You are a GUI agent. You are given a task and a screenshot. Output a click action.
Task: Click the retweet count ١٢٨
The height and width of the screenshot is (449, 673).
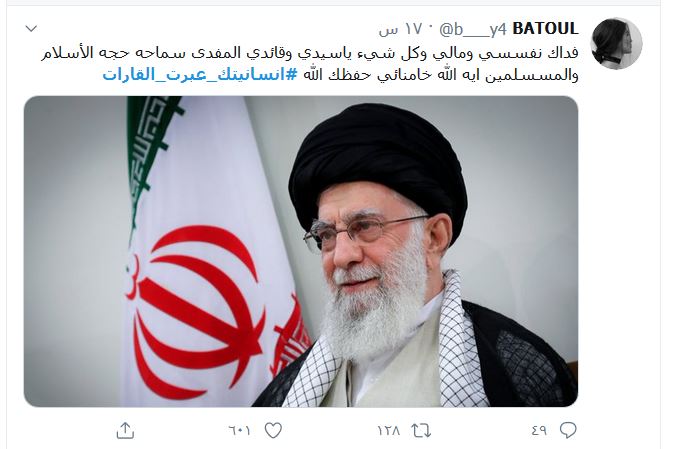388,430
